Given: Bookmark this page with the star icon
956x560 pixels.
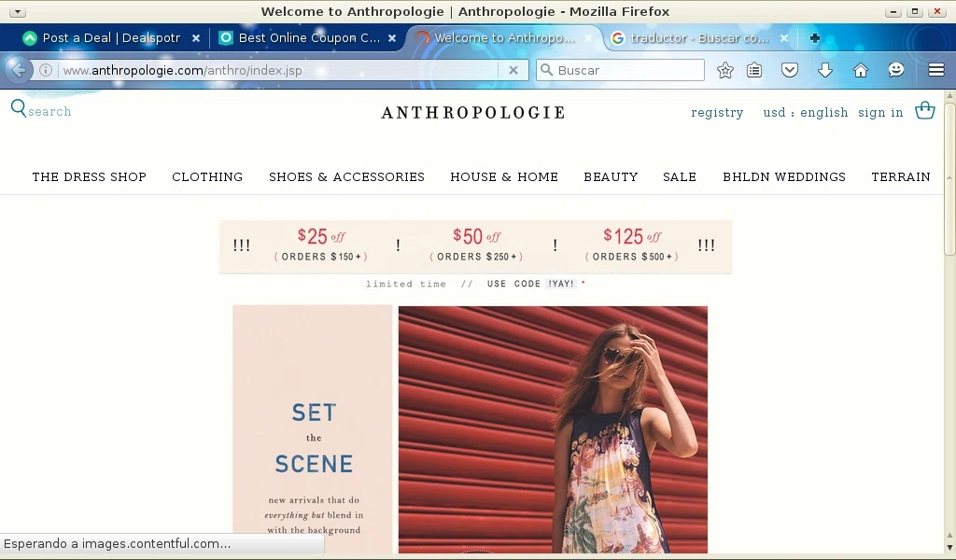Looking at the screenshot, I should (724, 70).
